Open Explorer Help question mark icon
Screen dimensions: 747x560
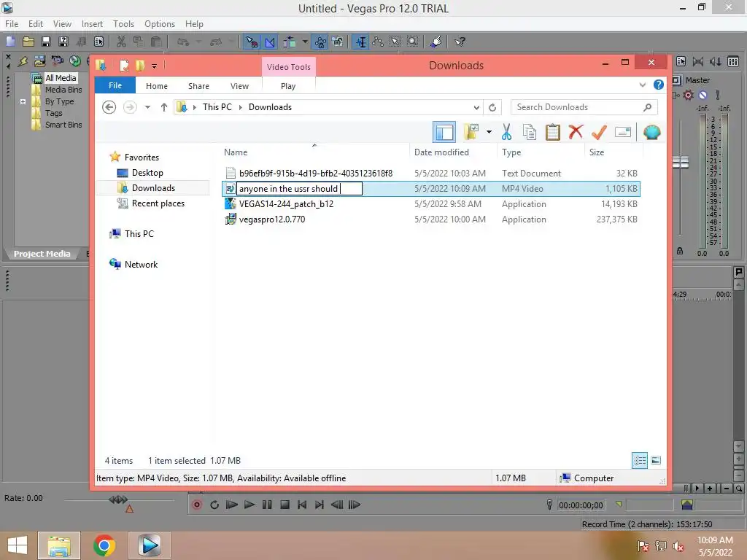pyautogui.click(x=659, y=85)
